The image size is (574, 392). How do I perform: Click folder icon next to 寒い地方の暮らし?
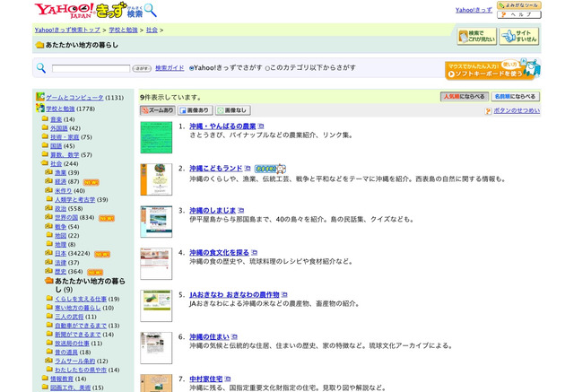tap(49, 307)
